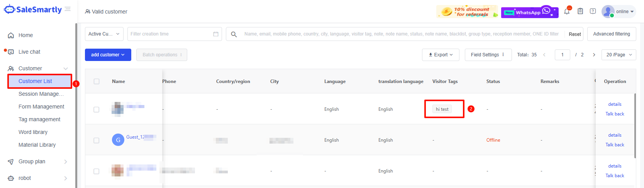Click the Reset button in search bar

575,34
